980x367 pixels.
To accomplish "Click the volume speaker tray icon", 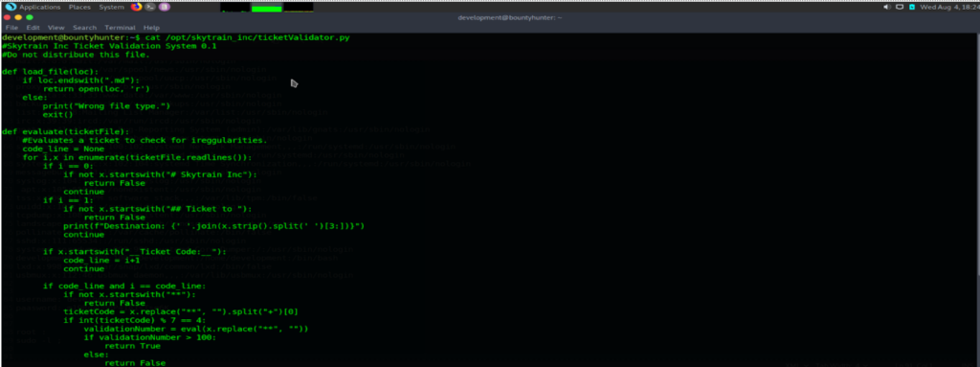I will coord(887,7).
